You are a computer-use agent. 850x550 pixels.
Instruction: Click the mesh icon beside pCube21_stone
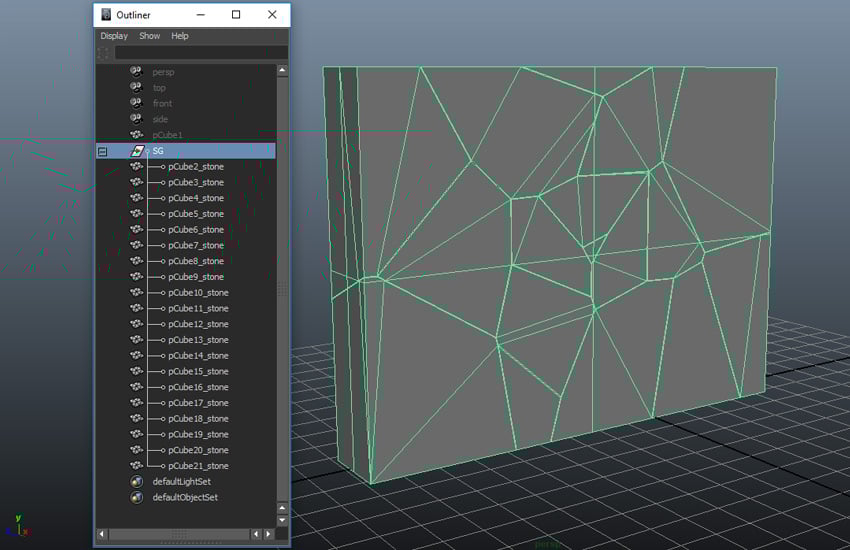136,466
